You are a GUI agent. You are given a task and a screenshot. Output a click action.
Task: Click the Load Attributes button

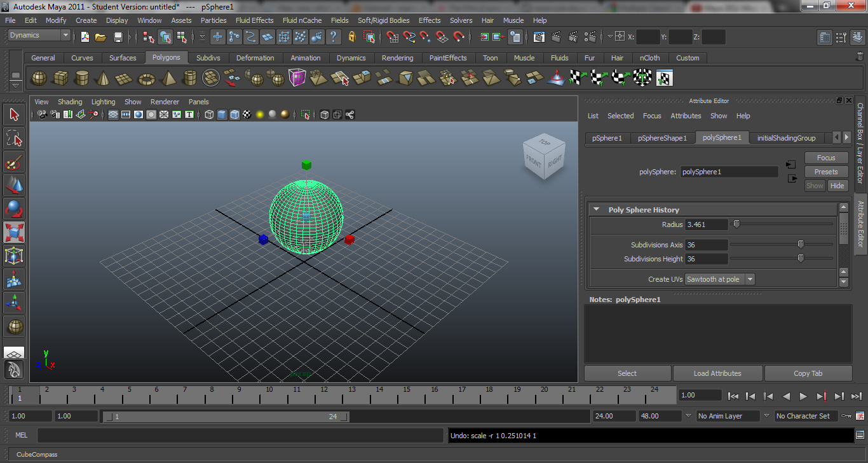tap(717, 373)
